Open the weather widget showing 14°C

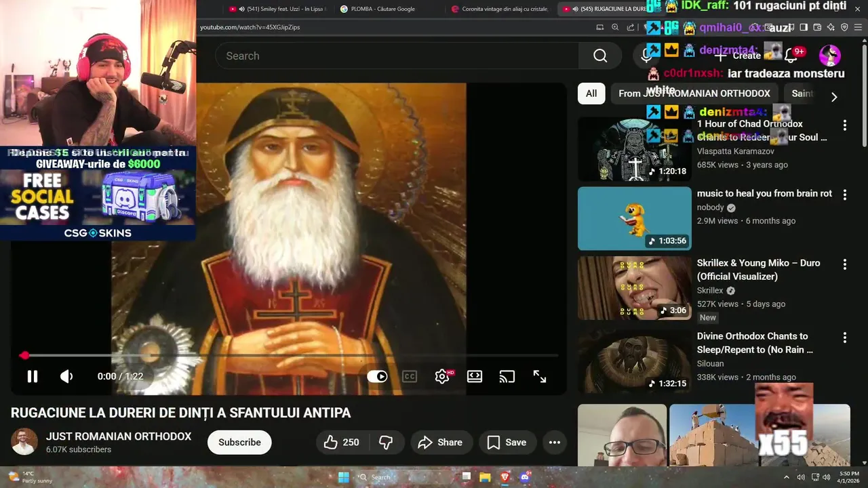(x=30, y=477)
